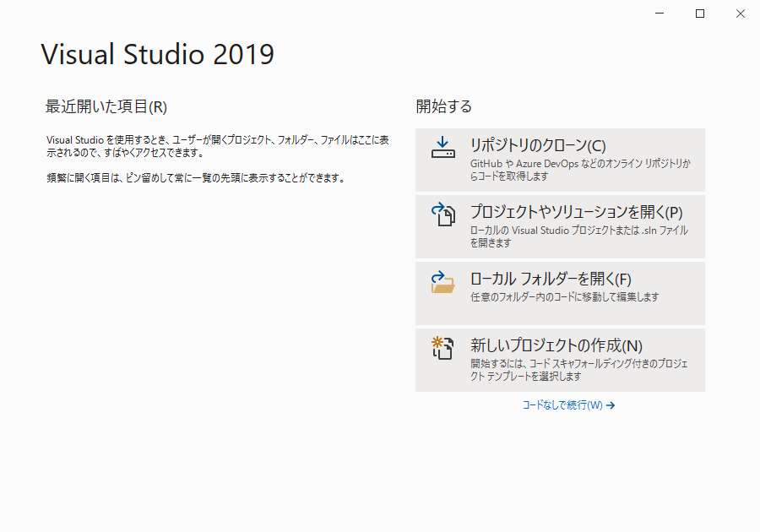The width and height of the screenshot is (760, 532).
Task: Maximize the Visual Studio start window
Action: tap(700, 14)
